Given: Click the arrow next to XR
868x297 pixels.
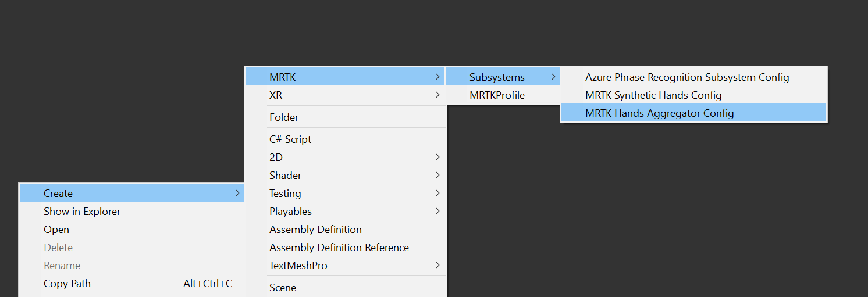Looking at the screenshot, I should point(437,95).
